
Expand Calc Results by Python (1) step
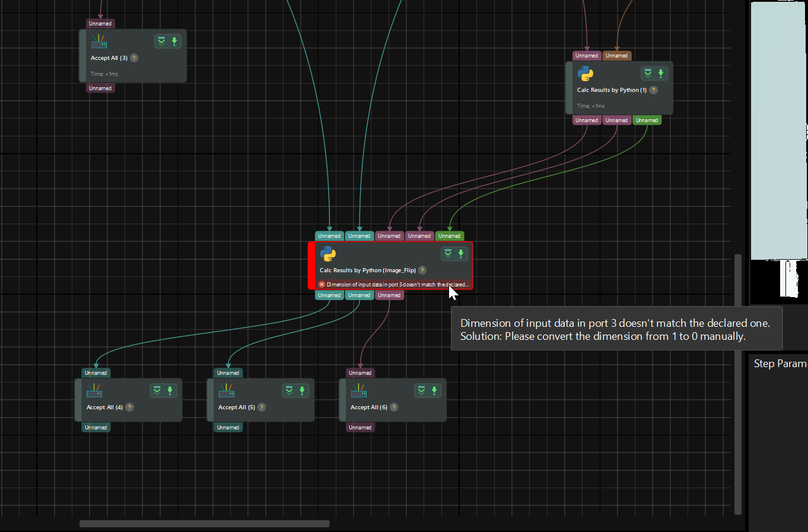(648, 73)
